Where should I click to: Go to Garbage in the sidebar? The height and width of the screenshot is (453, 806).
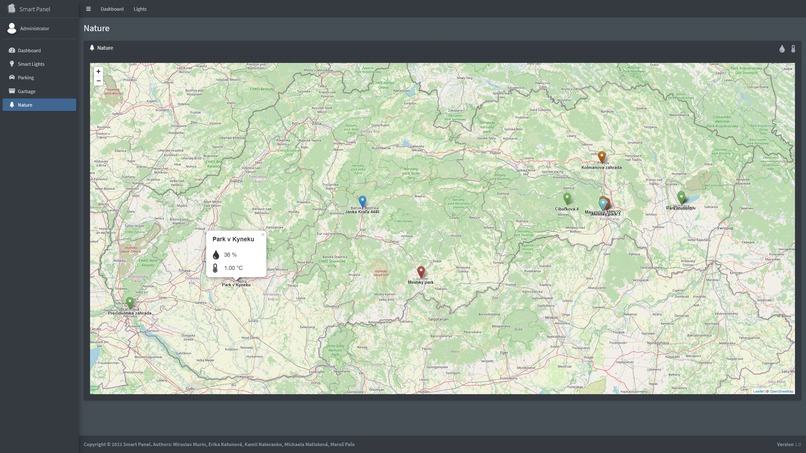[x=39, y=91]
